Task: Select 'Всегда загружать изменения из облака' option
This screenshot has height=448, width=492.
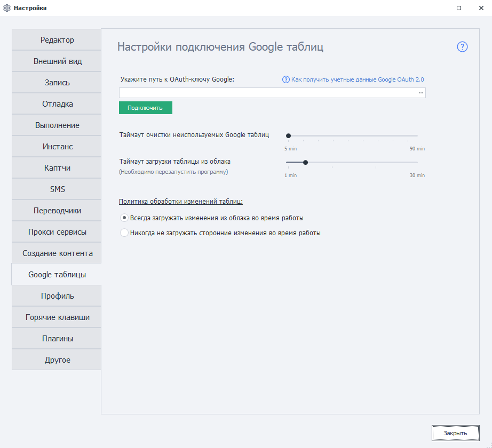Action: point(124,218)
